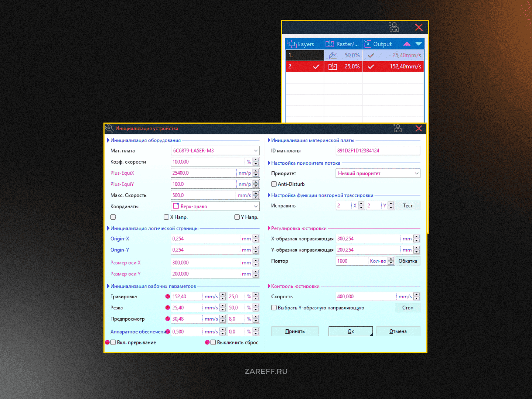Screen dimensions: 532x399
Task: Toggle the output checkmark for layer 1
Action: [371, 55]
